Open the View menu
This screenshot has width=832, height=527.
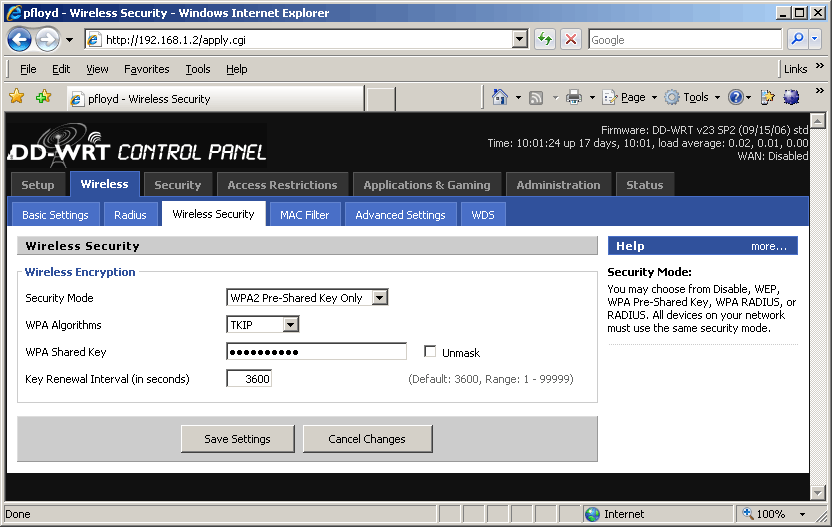point(97,69)
